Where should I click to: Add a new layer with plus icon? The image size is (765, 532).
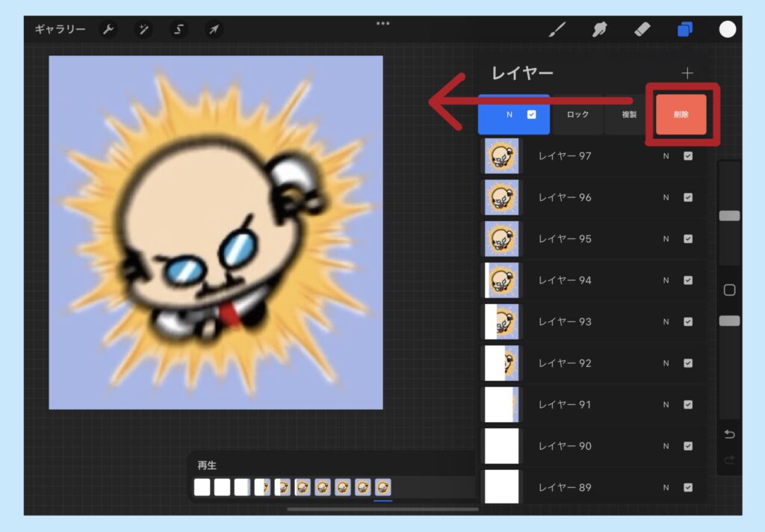pyautogui.click(x=687, y=73)
